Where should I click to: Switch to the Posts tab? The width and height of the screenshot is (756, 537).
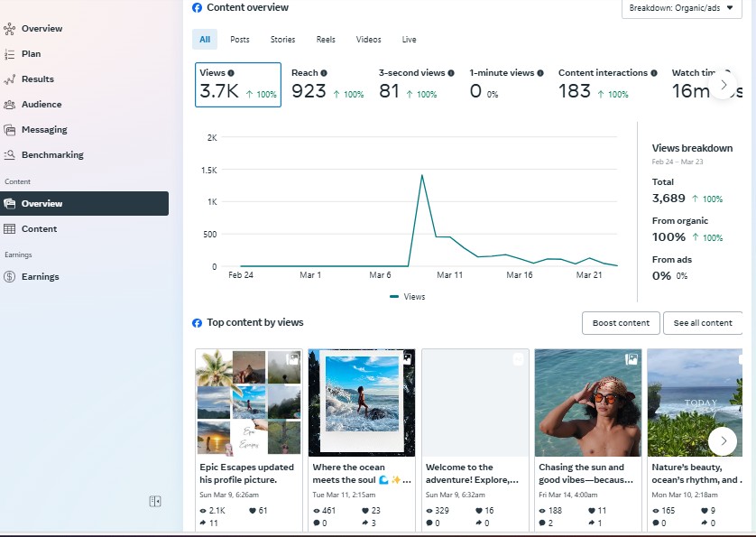click(x=240, y=40)
